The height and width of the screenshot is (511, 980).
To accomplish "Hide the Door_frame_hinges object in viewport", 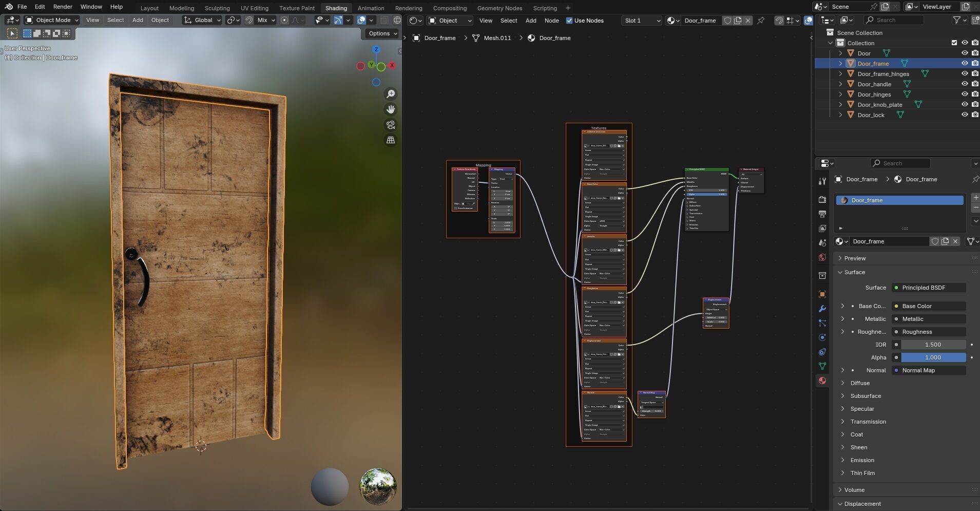I will pos(965,73).
